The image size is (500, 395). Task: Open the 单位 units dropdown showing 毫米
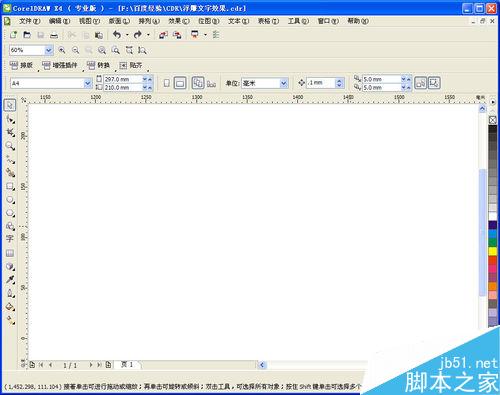[284, 83]
